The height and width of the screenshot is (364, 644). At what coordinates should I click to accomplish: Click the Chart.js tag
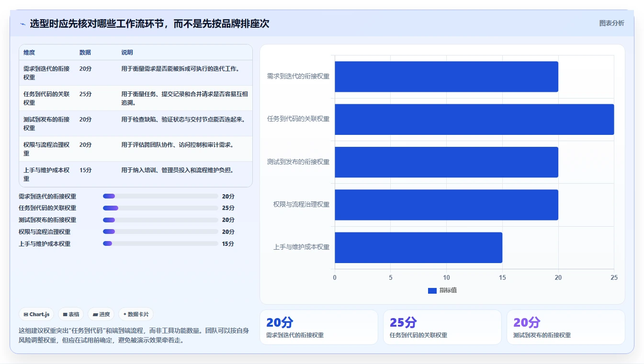[37, 314]
